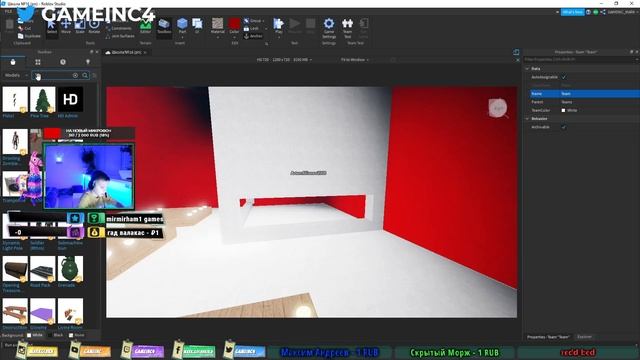640x360 pixels.
Task: Clear the Toolbox search field
Action: coord(75,75)
